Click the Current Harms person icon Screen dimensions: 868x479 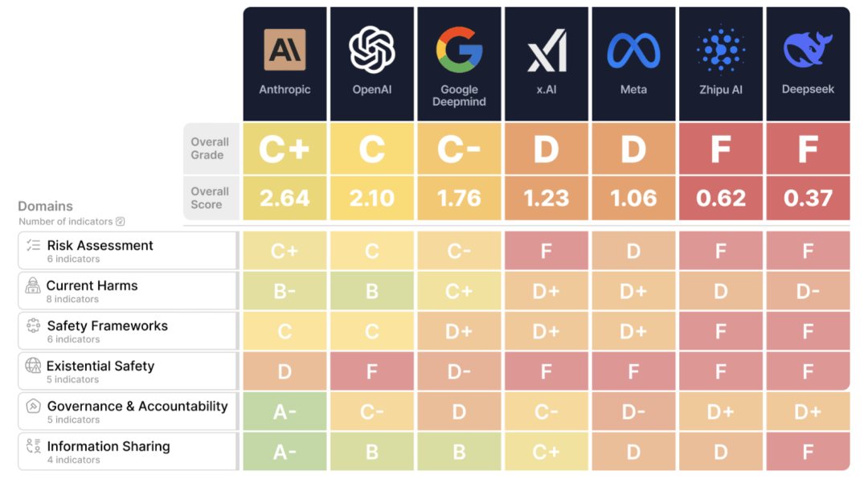(33, 286)
